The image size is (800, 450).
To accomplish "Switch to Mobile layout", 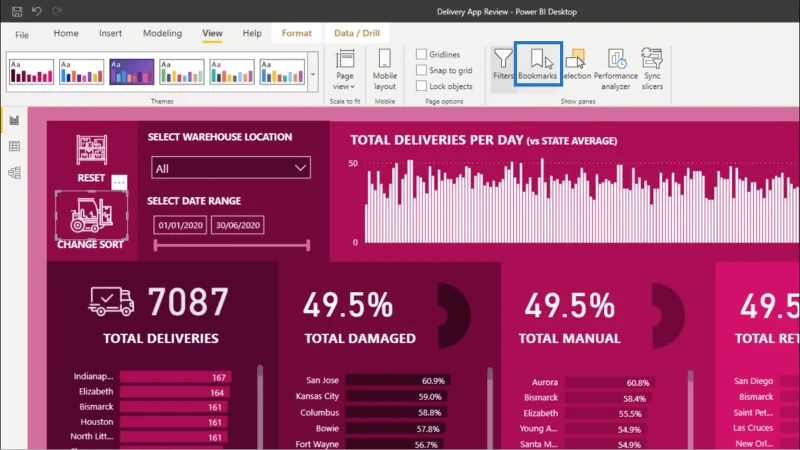I will (385, 69).
